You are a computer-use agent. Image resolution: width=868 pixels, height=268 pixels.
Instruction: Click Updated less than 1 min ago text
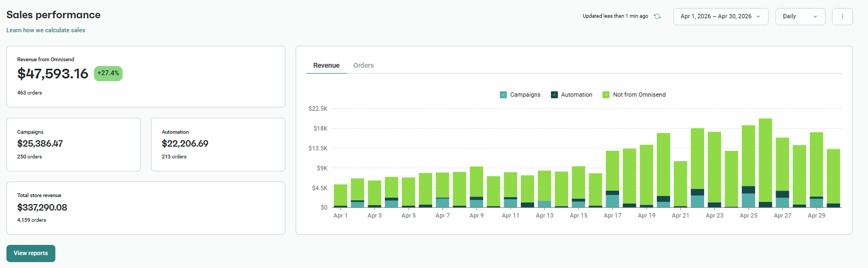click(615, 16)
